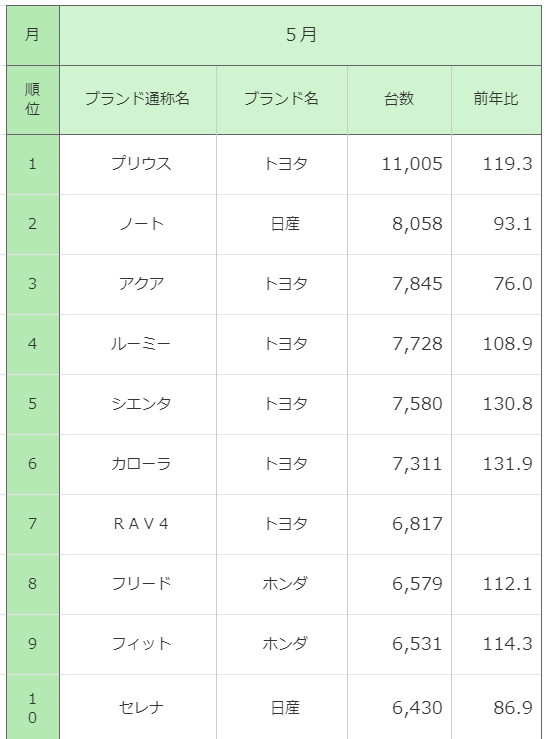The image size is (549, 739).
Task: Select the RAV4 model name cell
Action: 138,524
